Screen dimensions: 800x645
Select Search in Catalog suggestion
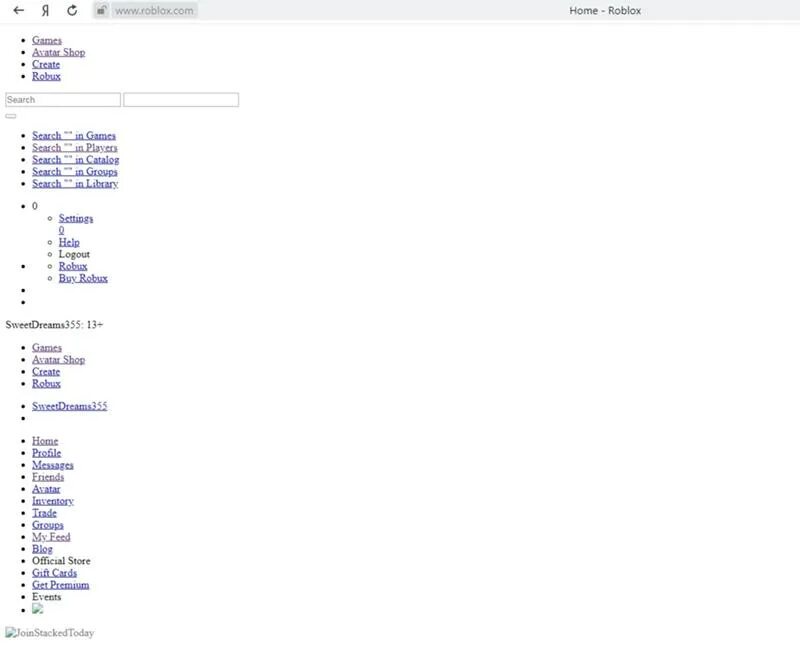pyautogui.click(x=76, y=159)
